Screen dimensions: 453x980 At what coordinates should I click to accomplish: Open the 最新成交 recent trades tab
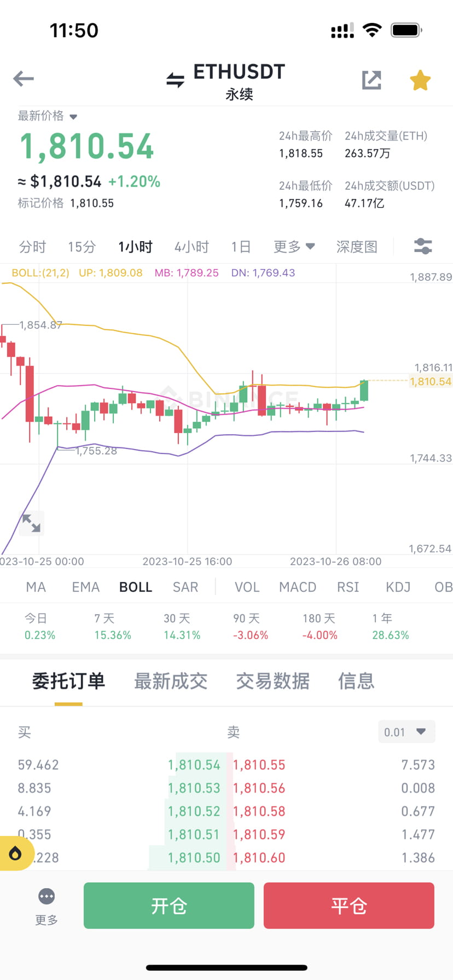click(171, 681)
